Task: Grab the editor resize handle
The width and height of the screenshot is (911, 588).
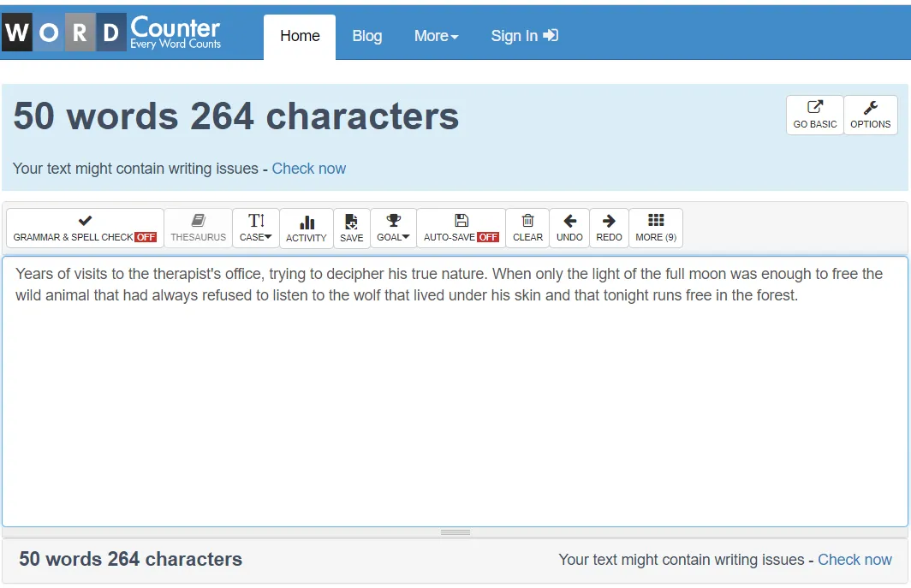Action: coord(455,532)
